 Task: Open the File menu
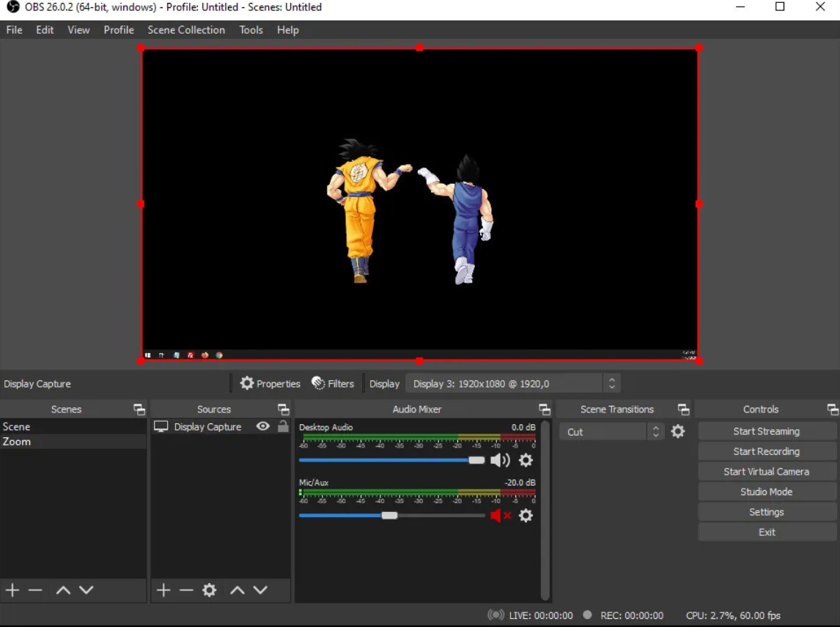pos(15,30)
